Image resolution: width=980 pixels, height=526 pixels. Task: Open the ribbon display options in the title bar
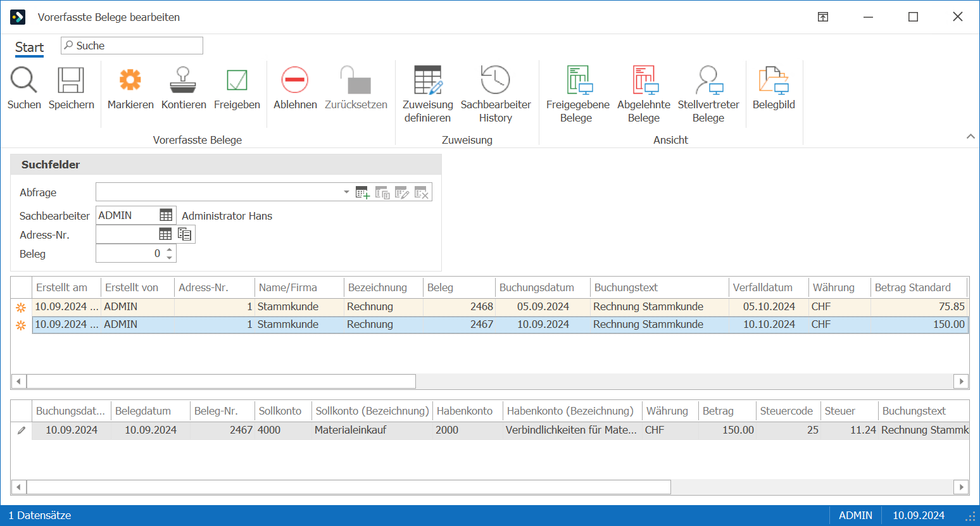coord(823,17)
